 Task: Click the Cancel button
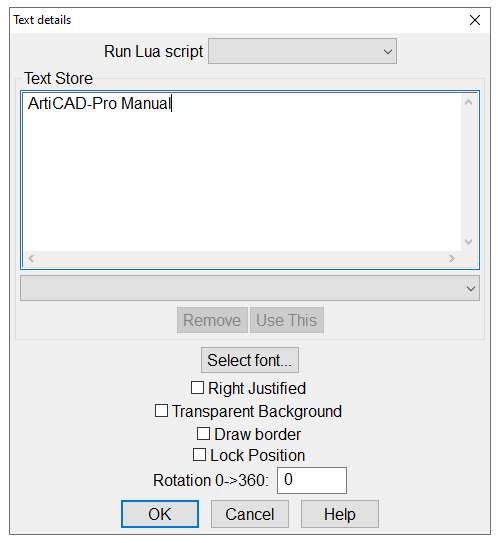(x=250, y=514)
